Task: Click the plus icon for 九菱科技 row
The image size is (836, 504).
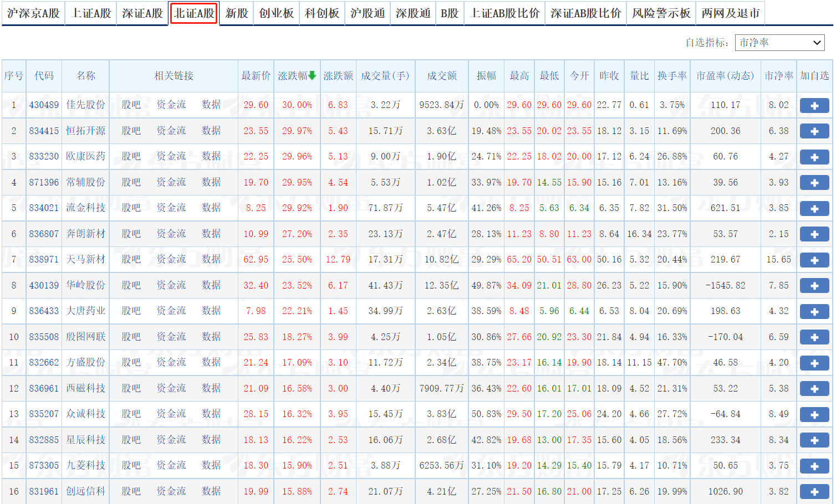Action: pyautogui.click(x=814, y=465)
